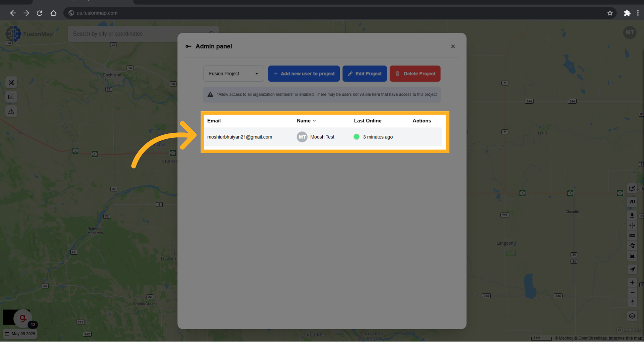
Task: Sort users by Name column
Action: [x=306, y=121]
